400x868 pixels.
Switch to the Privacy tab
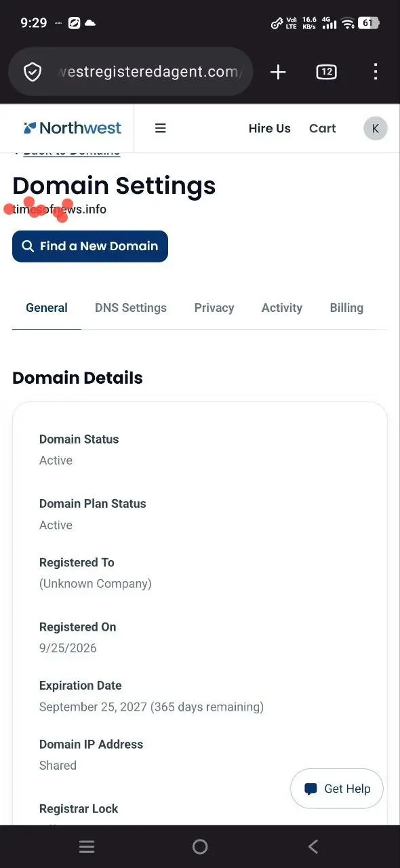point(214,308)
